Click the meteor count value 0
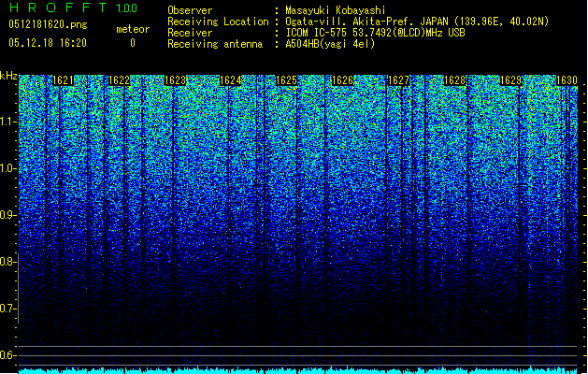588x374 pixels. 133,43
